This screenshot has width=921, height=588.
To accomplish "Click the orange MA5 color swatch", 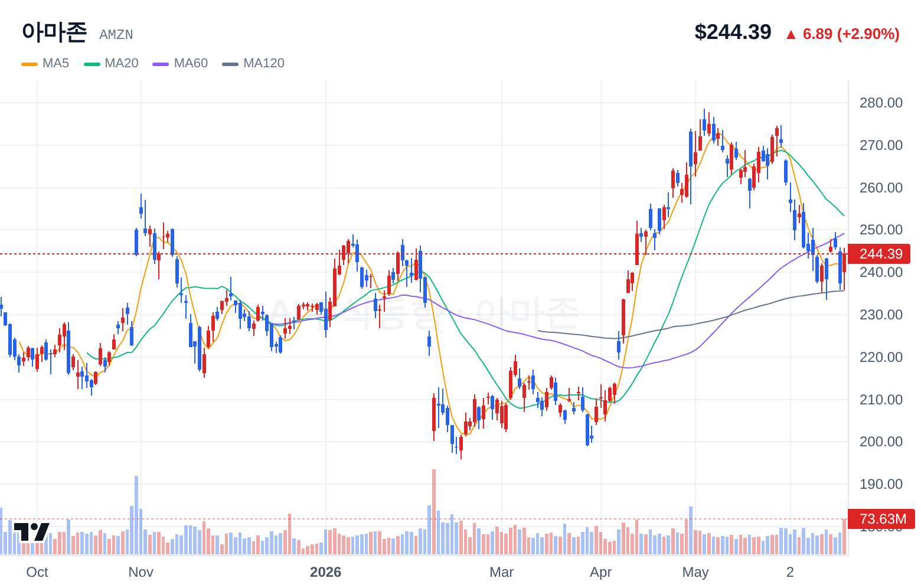I will point(30,64).
